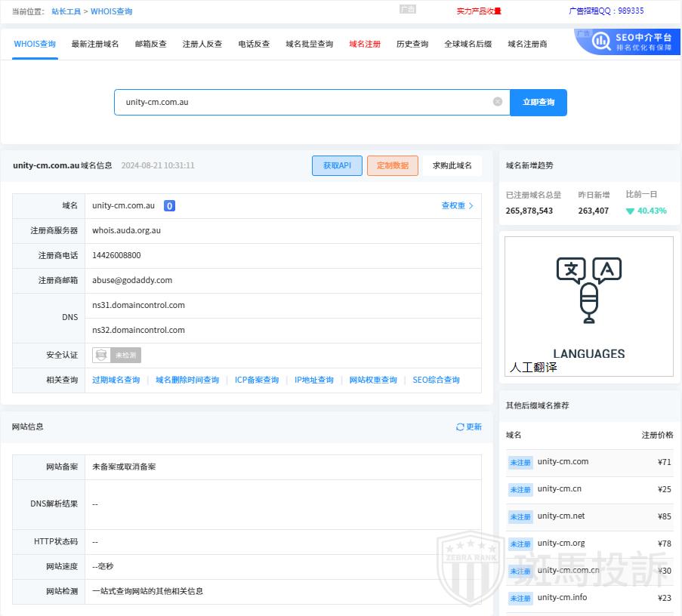Viewport: 682px width, 616px height.
Task: Click the refresh icon next to 更新
Action: coord(460,427)
